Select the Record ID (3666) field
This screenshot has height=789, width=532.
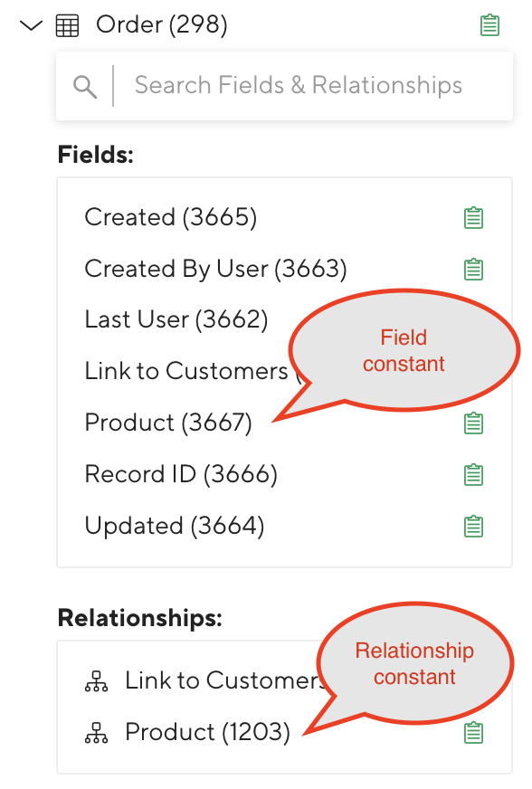tap(181, 474)
